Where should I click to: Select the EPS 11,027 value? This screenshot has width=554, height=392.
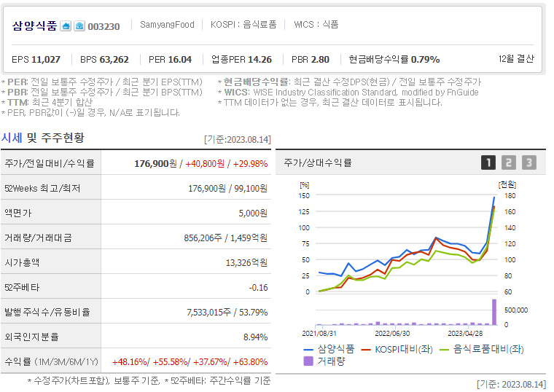point(36,59)
